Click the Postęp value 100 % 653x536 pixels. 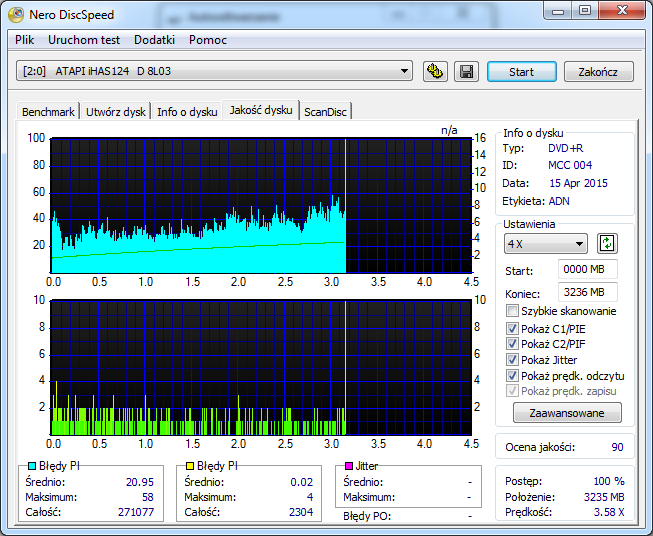609,481
